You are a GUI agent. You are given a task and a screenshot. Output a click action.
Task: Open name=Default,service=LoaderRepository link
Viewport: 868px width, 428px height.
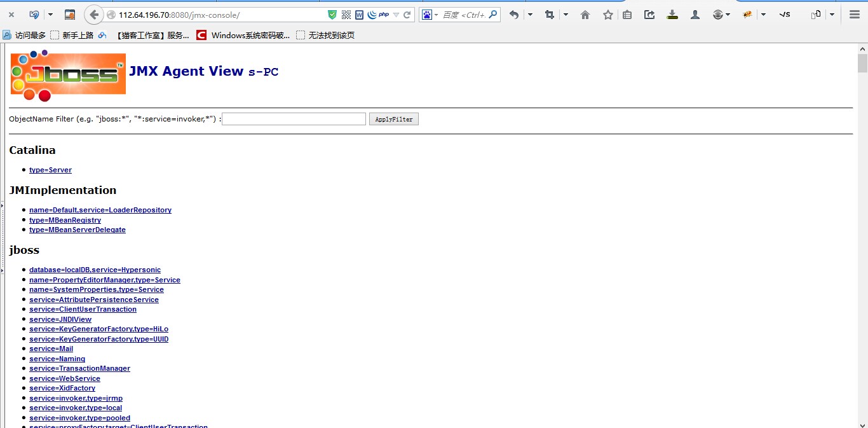point(100,210)
